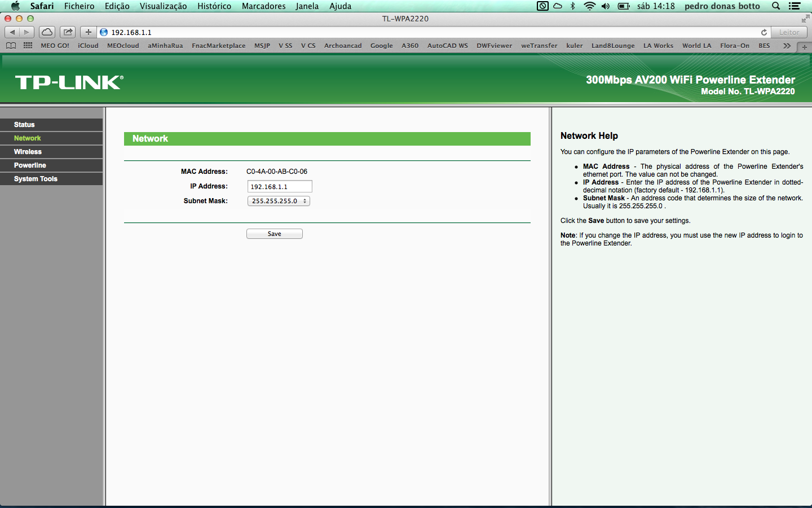Click the Safari back arrow button
Image resolution: width=812 pixels, height=508 pixels.
[12, 32]
